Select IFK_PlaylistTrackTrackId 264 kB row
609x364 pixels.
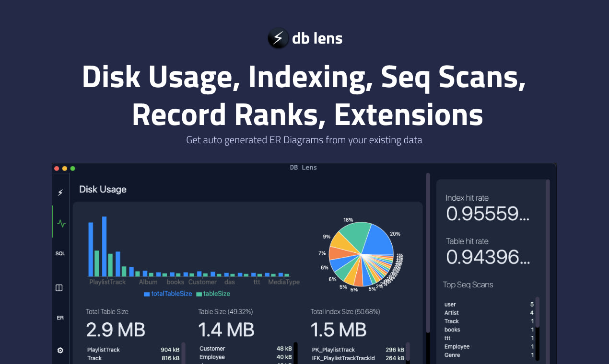[x=357, y=358]
